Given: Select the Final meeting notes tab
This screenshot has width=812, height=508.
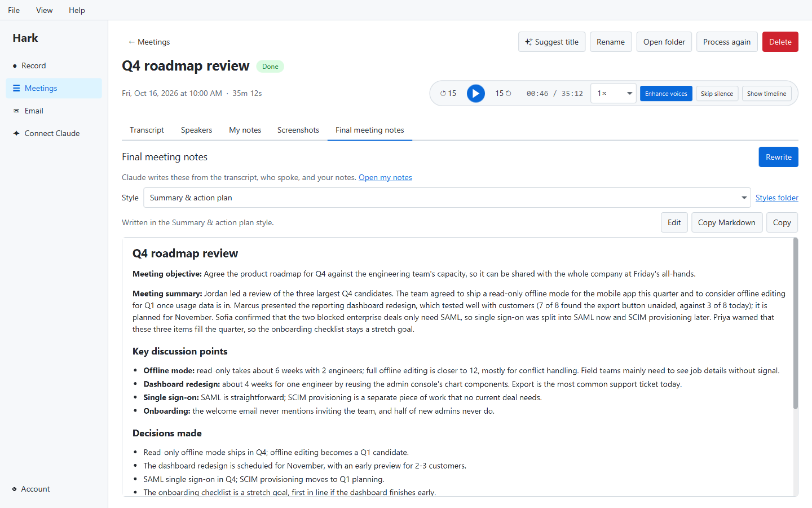Looking at the screenshot, I should click(x=370, y=130).
